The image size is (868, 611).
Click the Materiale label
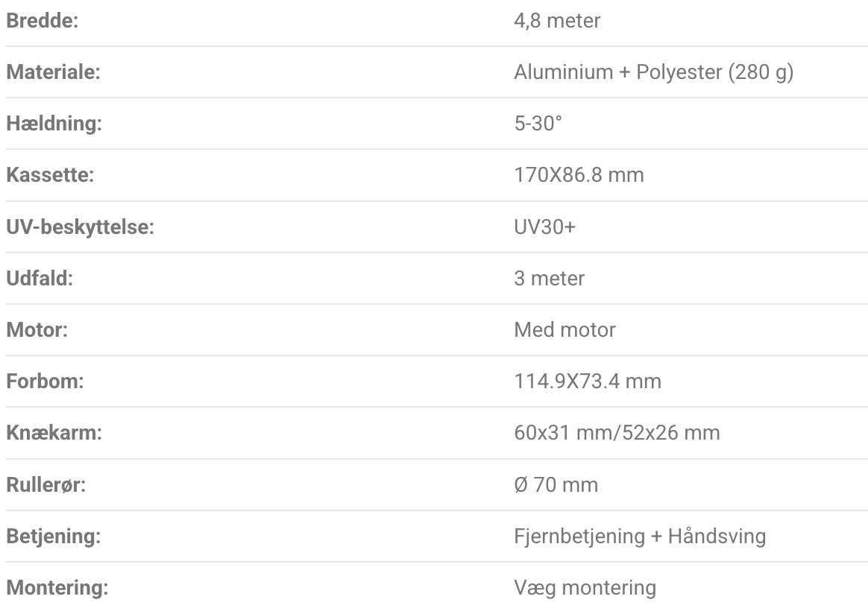click(x=53, y=72)
